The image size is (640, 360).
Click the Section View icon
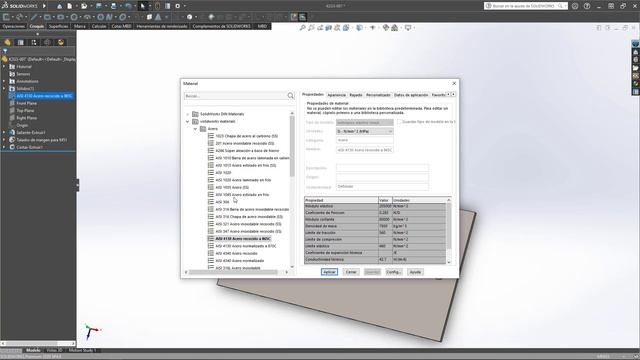coord(329,28)
